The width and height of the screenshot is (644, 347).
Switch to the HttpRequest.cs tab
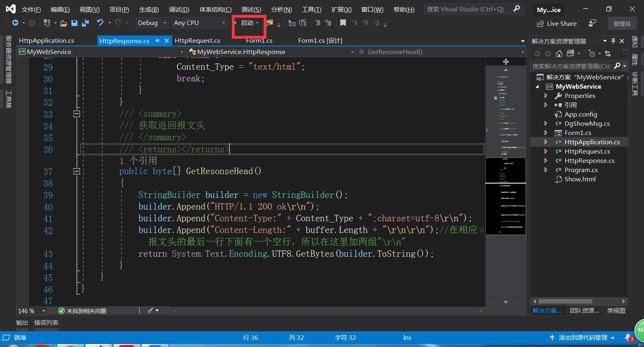pos(197,41)
